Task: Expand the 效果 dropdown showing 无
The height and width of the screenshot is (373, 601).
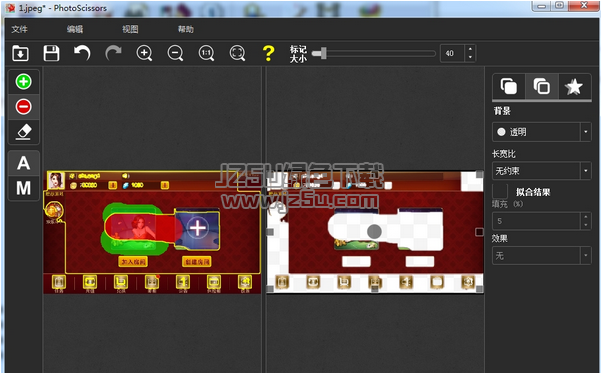Action: coord(542,255)
